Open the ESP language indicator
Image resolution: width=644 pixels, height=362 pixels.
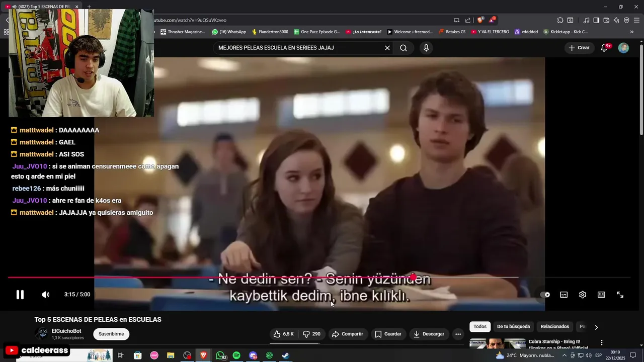(599, 355)
